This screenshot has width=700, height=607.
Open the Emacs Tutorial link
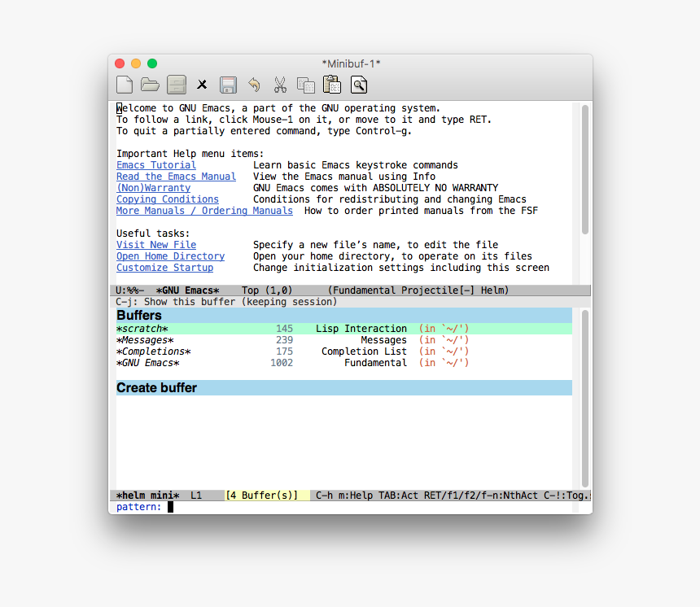pos(156,165)
